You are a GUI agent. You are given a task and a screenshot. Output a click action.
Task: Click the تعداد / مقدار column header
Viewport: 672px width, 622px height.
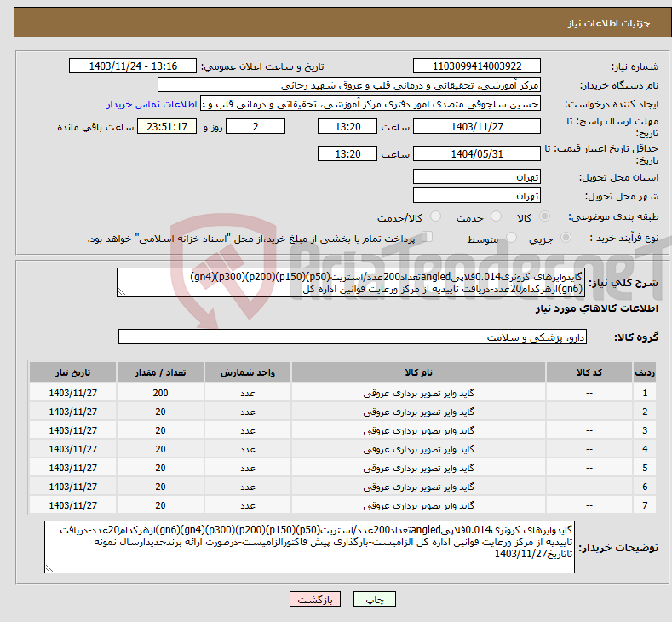pos(160,372)
